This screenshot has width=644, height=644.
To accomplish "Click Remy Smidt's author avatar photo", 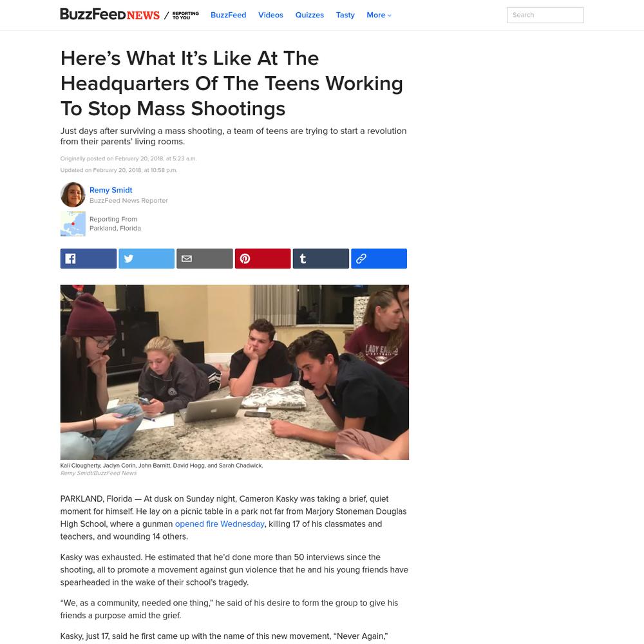I will pos(73,194).
